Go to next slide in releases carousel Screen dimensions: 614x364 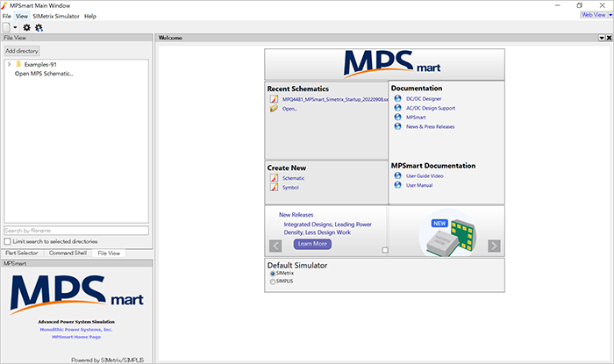coord(494,246)
